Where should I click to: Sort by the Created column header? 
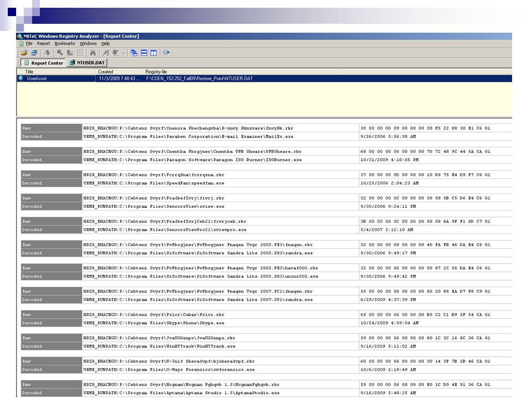click(119, 72)
